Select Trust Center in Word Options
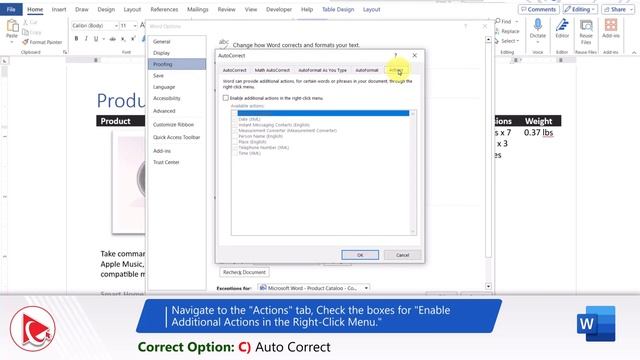640x360 pixels. point(166,162)
